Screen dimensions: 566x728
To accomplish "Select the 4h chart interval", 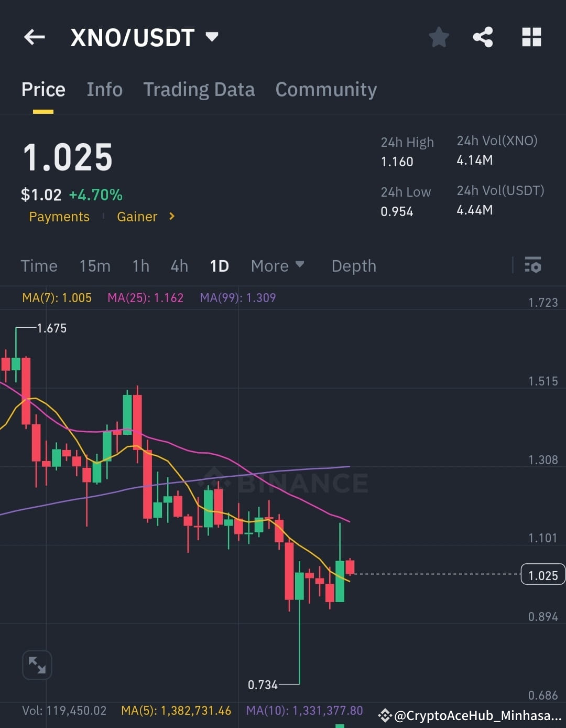I will (x=179, y=266).
